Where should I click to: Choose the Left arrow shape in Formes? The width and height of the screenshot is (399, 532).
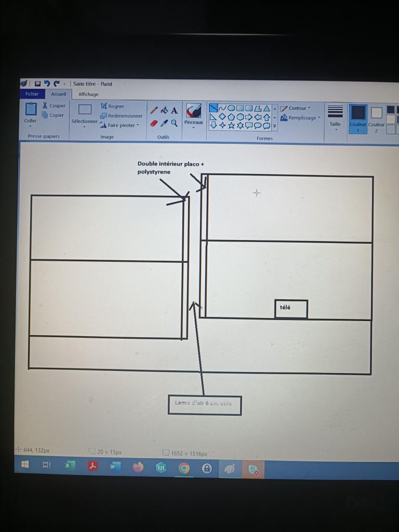pos(258,117)
